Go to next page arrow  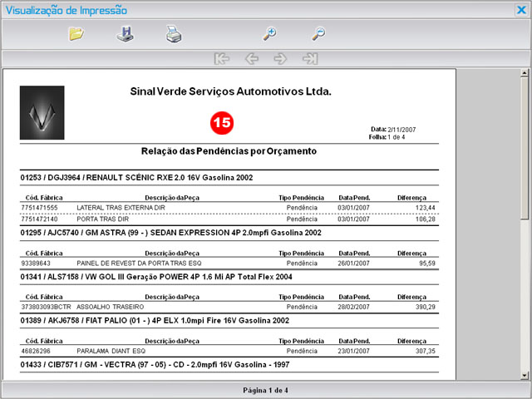point(280,59)
